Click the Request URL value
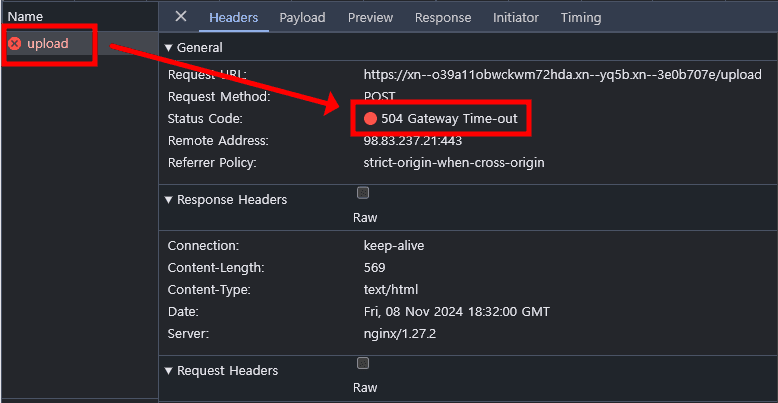 [x=562, y=75]
